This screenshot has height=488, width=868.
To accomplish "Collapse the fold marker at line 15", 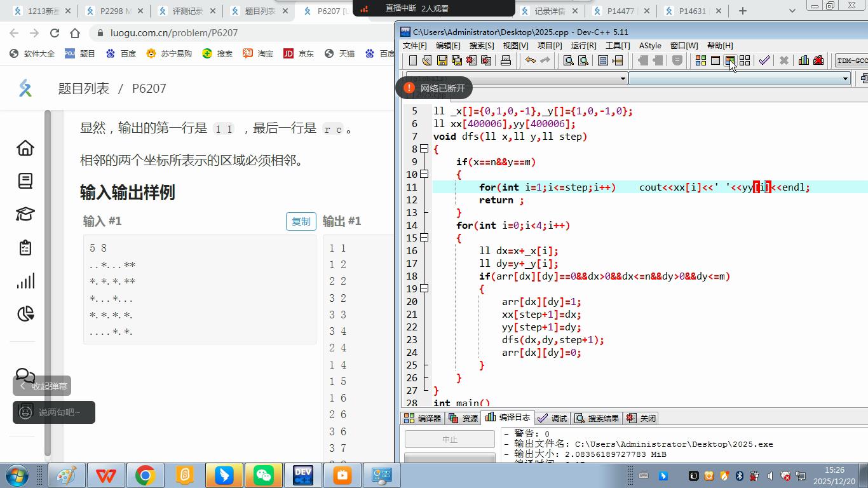I will click(x=424, y=238).
